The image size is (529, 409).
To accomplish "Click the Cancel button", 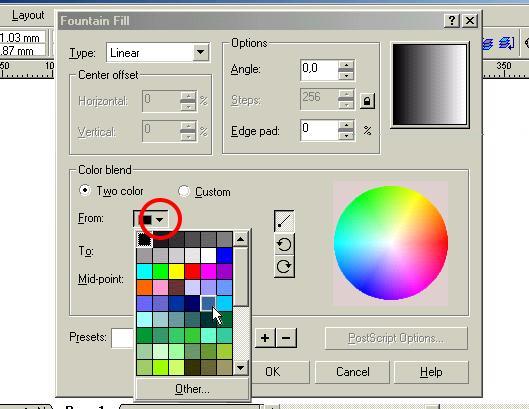I will [352, 372].
